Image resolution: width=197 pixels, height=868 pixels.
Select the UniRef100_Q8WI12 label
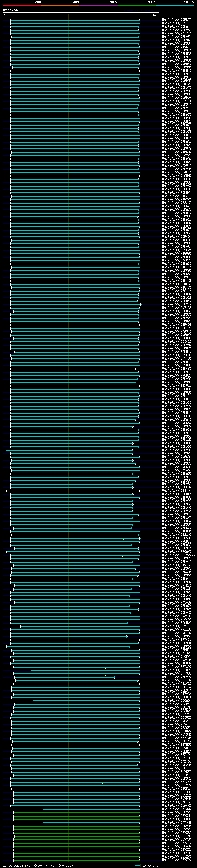coord(177,741)
